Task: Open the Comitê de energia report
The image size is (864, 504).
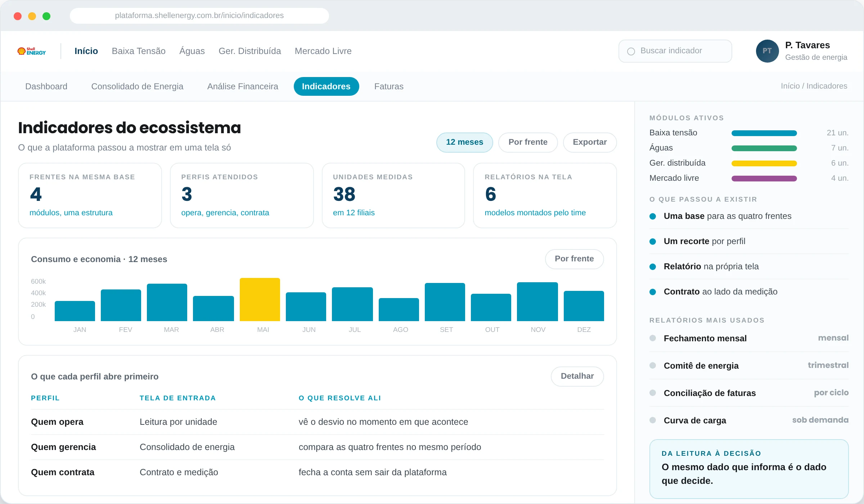Action: tap(749, 366)
